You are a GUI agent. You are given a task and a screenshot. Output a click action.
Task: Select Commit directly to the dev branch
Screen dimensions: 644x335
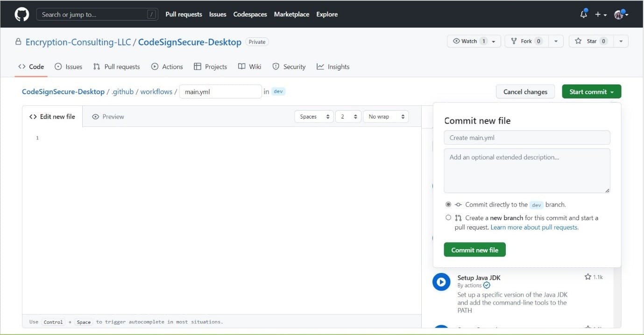[448, 204]
